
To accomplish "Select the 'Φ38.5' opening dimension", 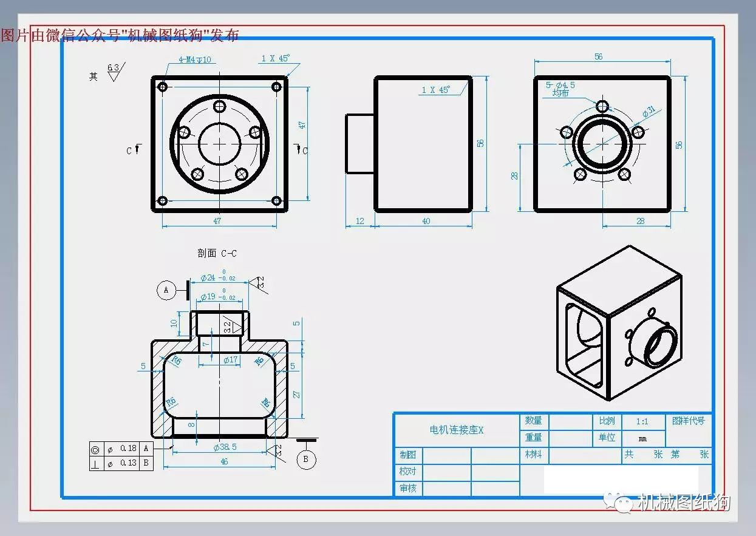I will click(225, 447).
